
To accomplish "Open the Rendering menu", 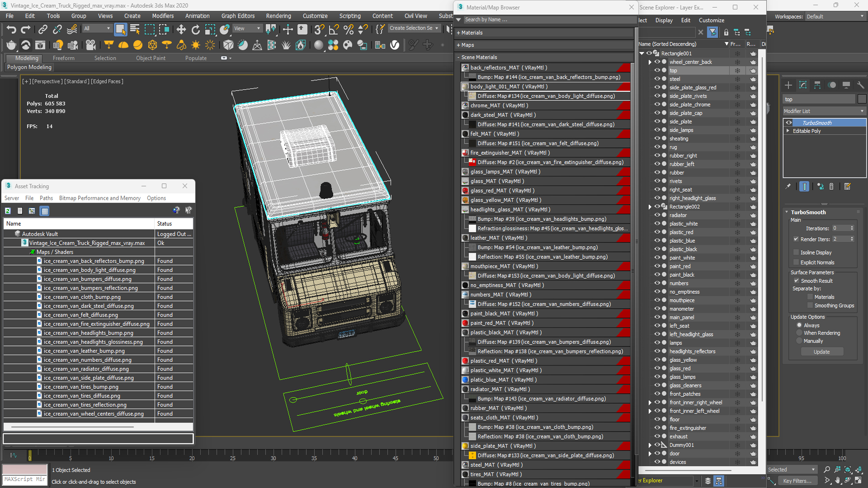I will (278, 16).
